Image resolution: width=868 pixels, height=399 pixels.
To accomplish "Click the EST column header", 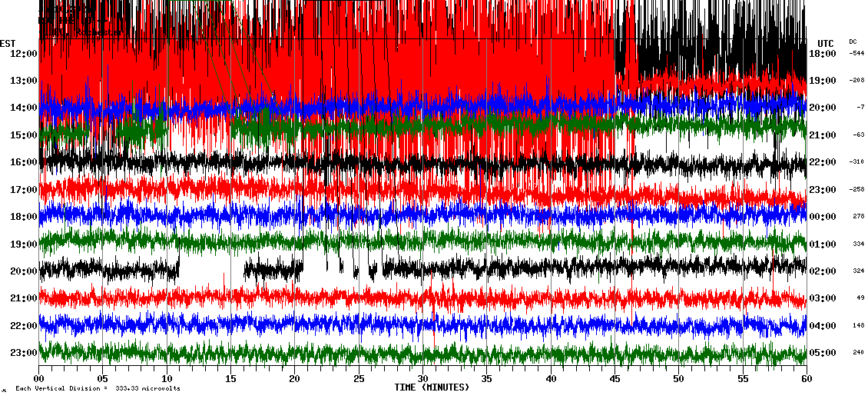I will pos(8,43).
